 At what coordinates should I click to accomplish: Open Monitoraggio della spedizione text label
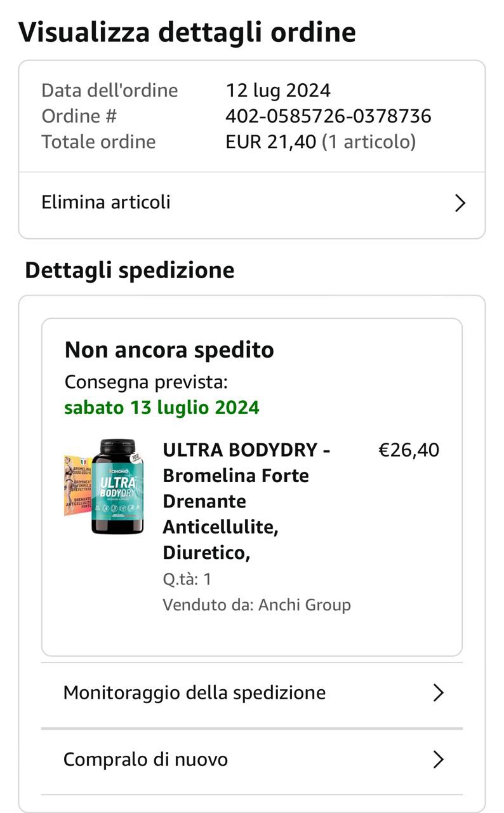click(x=194, y=692)
